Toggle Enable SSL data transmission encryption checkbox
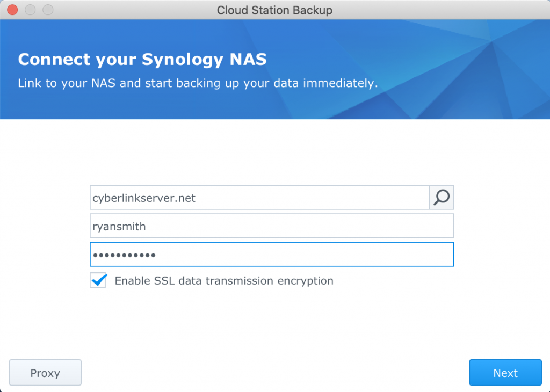The height and width of the screenshot is (392, 550). (98, 280)
